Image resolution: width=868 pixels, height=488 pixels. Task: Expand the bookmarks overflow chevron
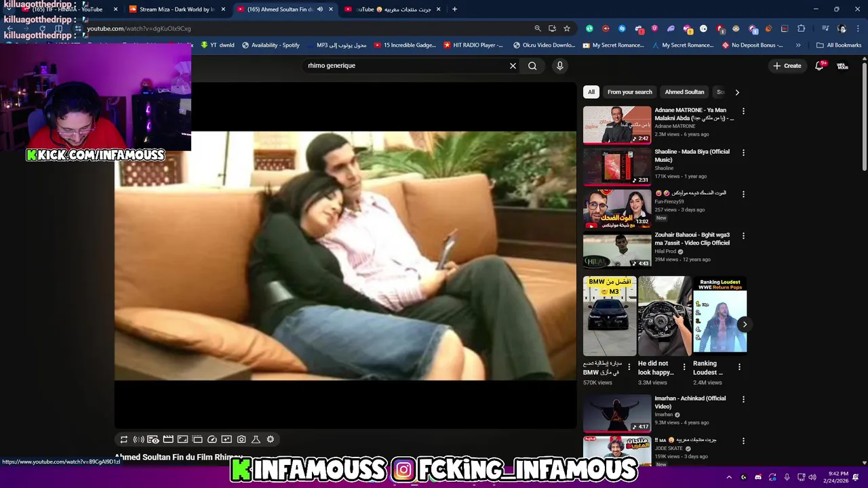798,45
